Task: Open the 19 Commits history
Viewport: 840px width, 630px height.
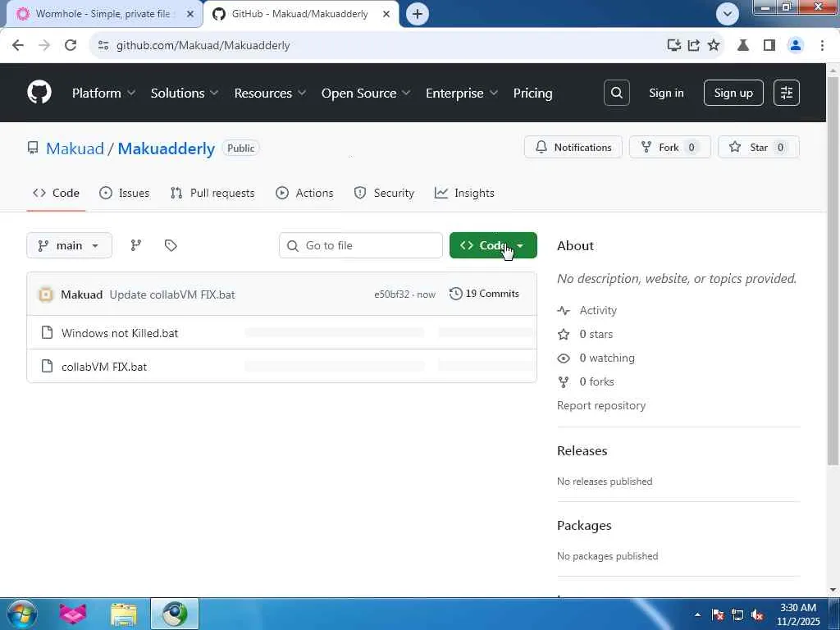Action: click(484, 294)
